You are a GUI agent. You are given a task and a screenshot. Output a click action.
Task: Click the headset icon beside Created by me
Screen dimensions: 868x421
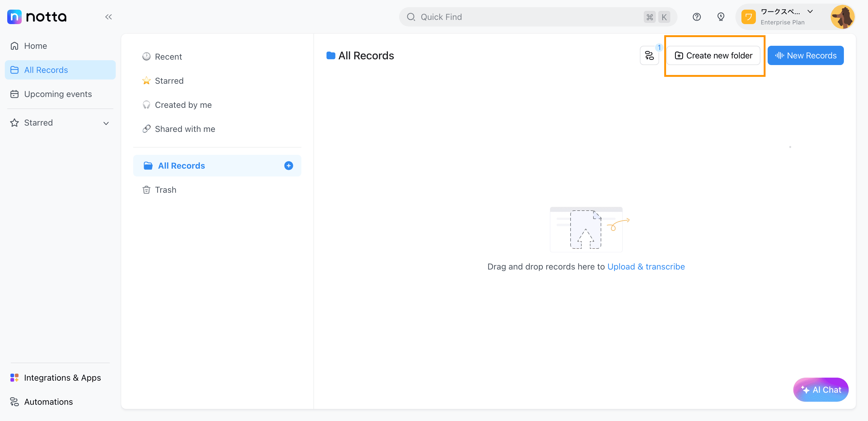pyautogui.click(x=146, y=105)
